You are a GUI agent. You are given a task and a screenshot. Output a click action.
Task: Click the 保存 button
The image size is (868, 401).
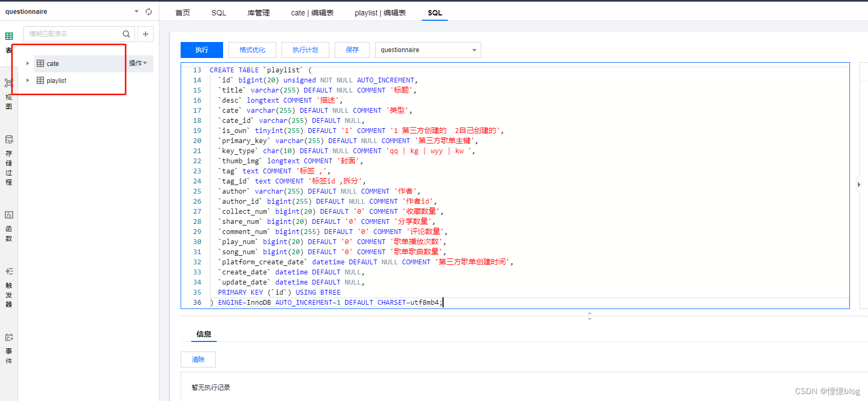click(x=352, y=50)
